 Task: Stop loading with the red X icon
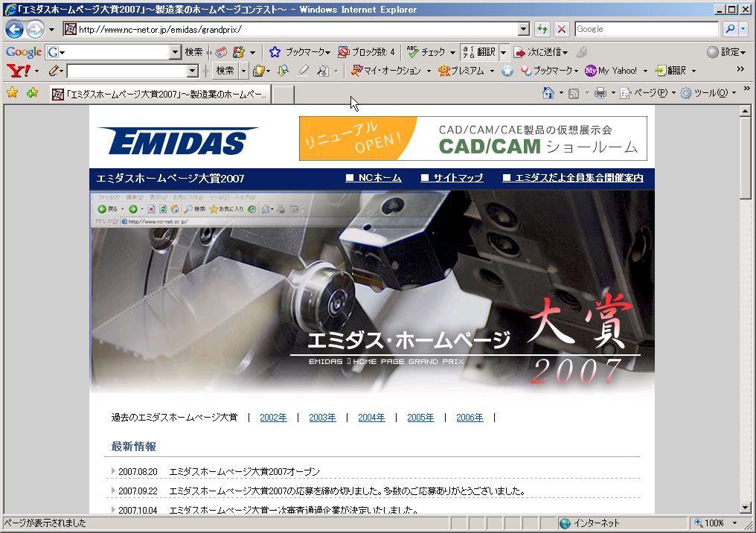pos(561,30)
